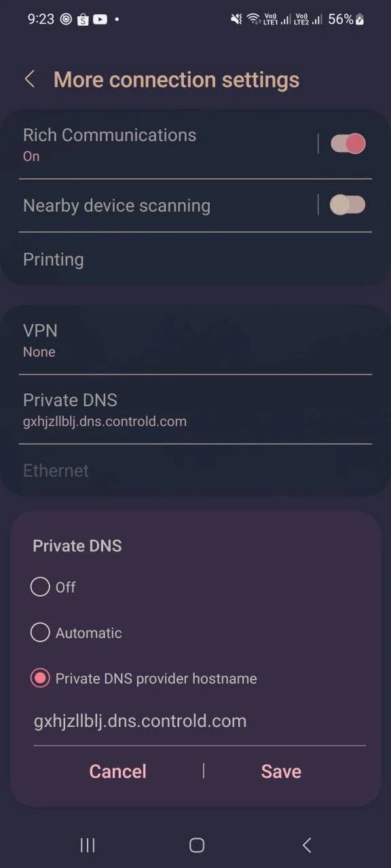Tap the home navigation button icon
The width and height of the screenshot is (391, 868).
pos(197,844)
